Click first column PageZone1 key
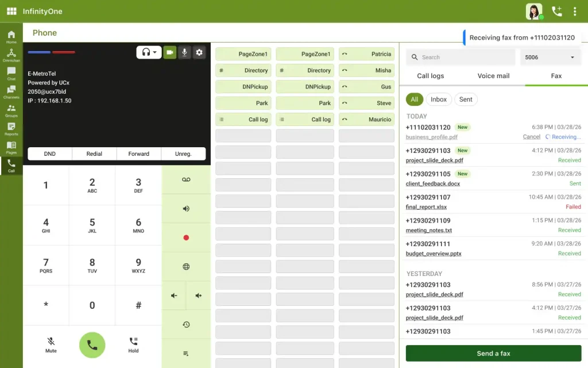The height and width of the screenshot is (368, 588). [243, 54]
